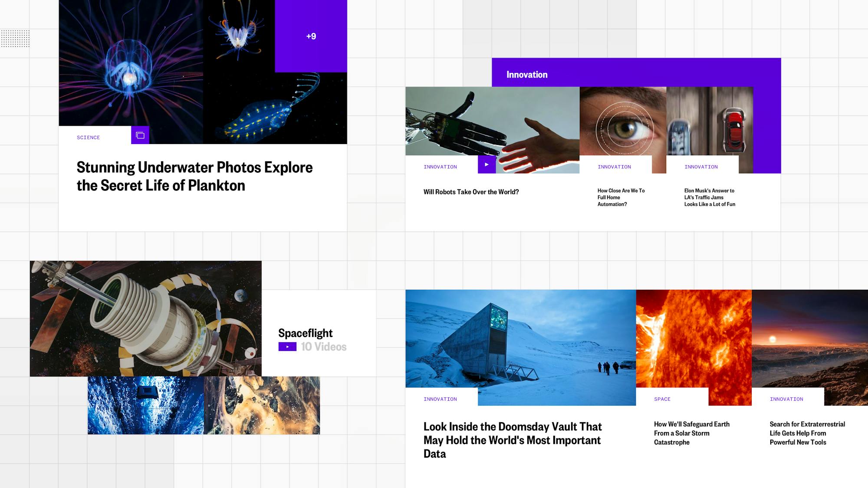The image size is (868, 488).
Task: Click the SPACE category label
Action: (x=662, y=399)
